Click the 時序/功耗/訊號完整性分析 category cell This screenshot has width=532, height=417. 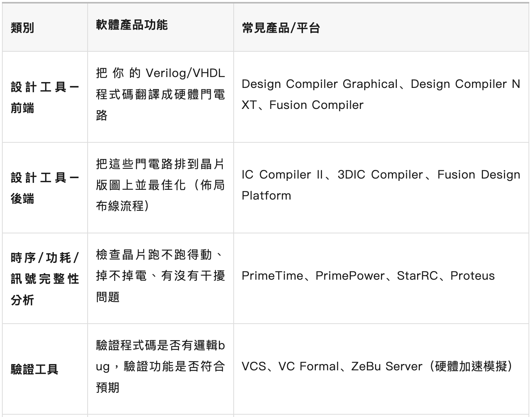pos(44,279)
